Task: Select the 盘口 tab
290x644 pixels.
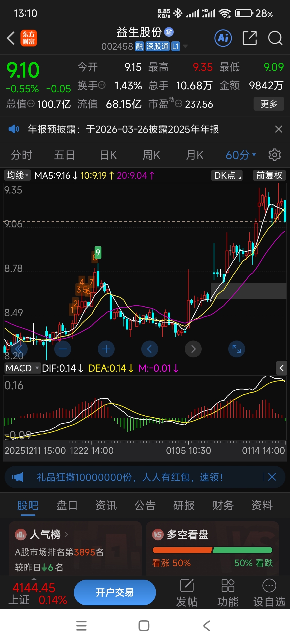Action: (x=67, y=505)
